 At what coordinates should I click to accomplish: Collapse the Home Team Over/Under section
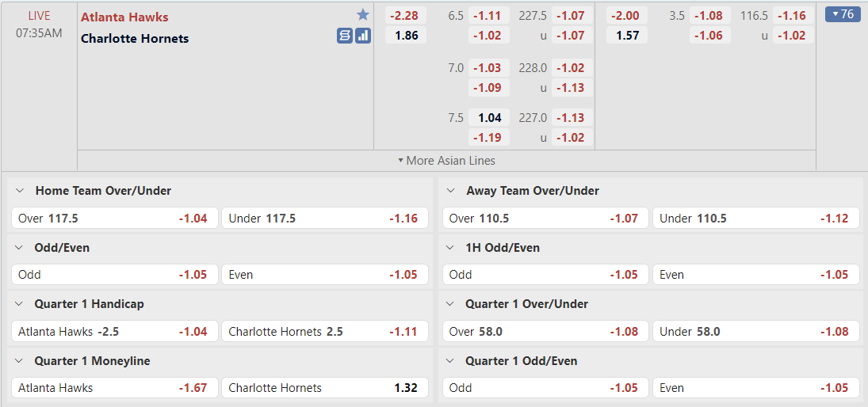tap(20, 191)
